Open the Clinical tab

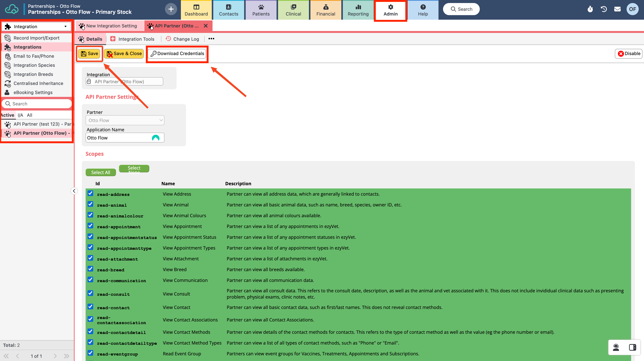point(293,10)
